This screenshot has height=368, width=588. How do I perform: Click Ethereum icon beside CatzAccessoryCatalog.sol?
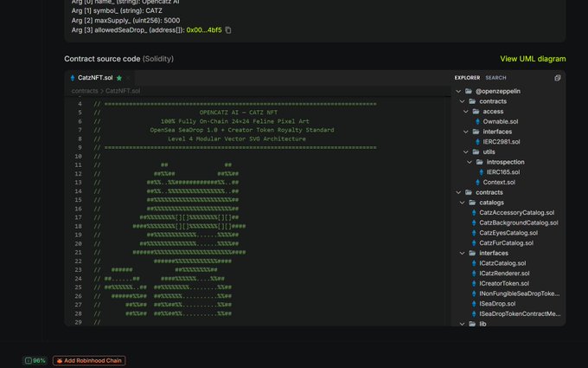click(x=474, y=212)
